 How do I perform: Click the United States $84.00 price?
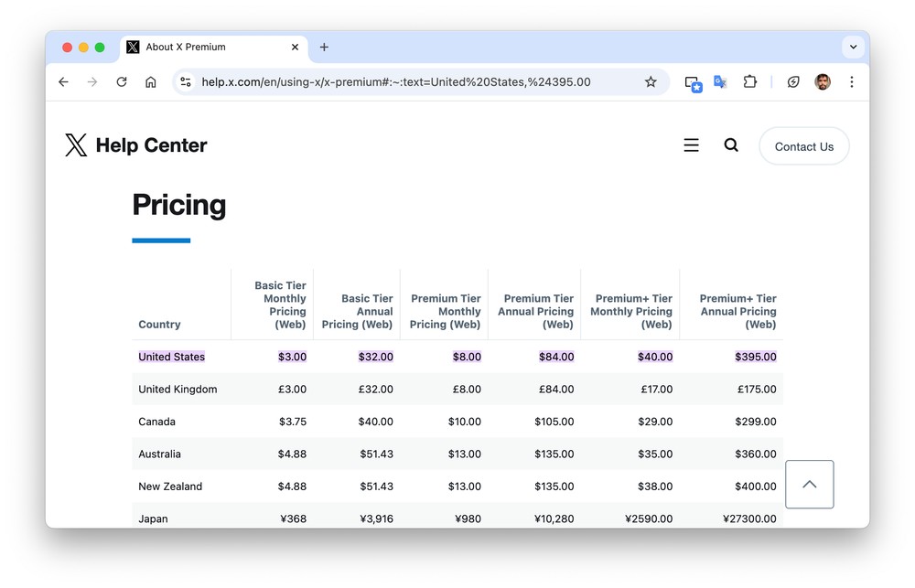[556, 357]
